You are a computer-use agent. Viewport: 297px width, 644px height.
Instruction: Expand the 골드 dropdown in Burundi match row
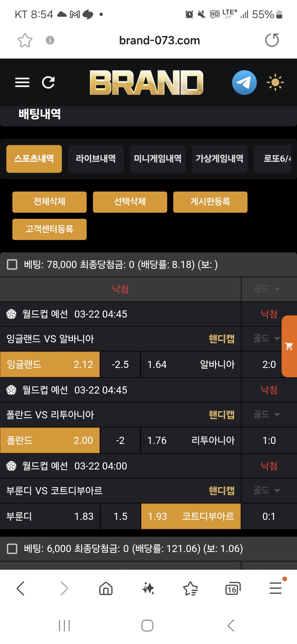[266, 490]
